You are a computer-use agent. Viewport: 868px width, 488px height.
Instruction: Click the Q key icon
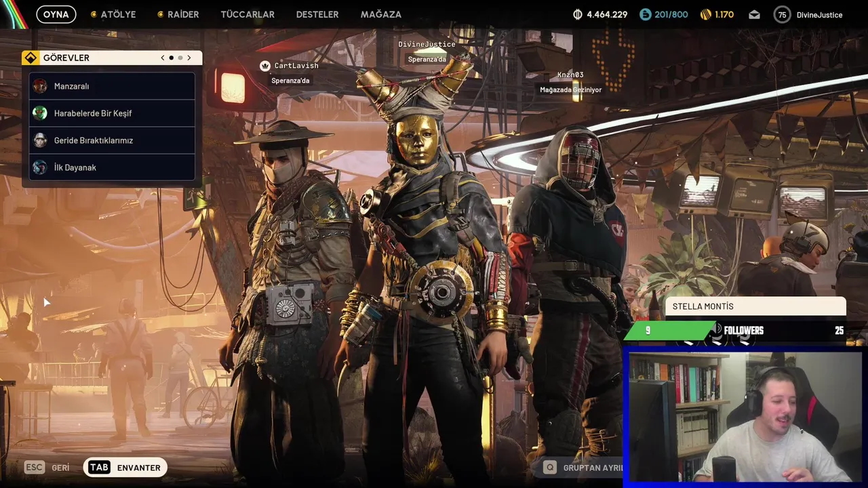550,468
